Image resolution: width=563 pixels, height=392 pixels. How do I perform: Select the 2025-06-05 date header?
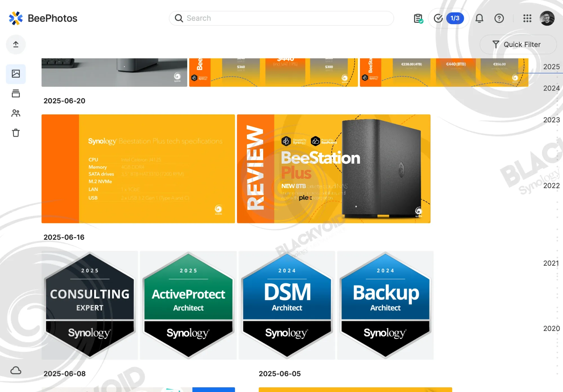coord(280,373)
